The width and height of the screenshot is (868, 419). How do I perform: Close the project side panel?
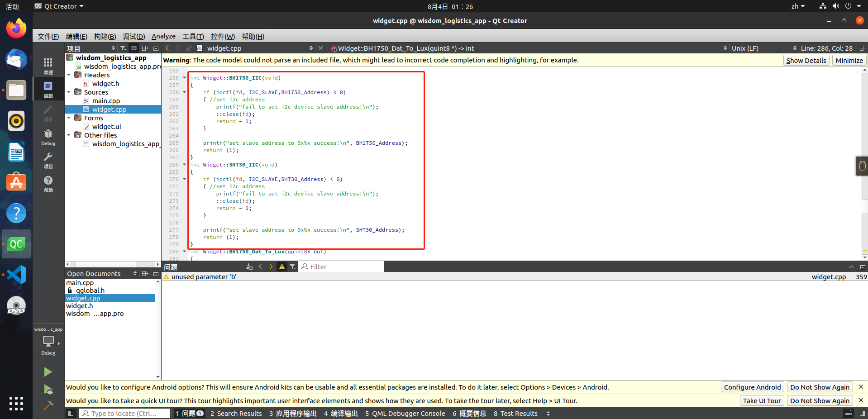coord(156,48)
